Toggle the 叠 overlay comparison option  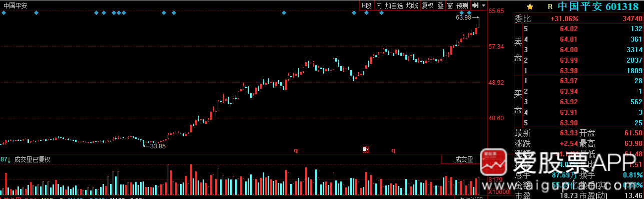(440, 6)
